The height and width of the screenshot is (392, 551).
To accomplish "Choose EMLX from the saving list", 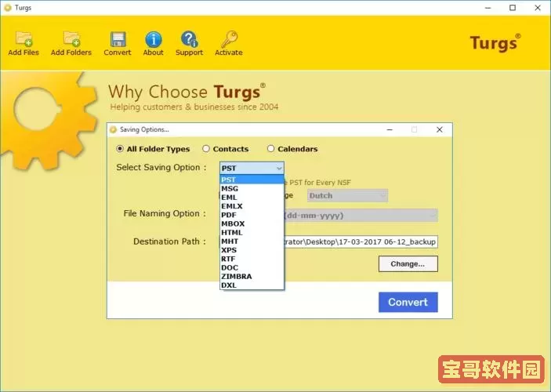I will (252, 206).
